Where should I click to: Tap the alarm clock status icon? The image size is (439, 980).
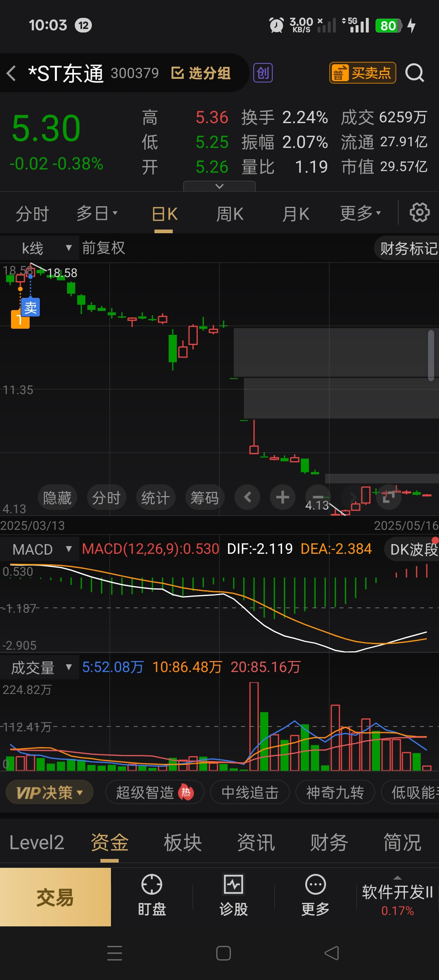pos(276,25)
